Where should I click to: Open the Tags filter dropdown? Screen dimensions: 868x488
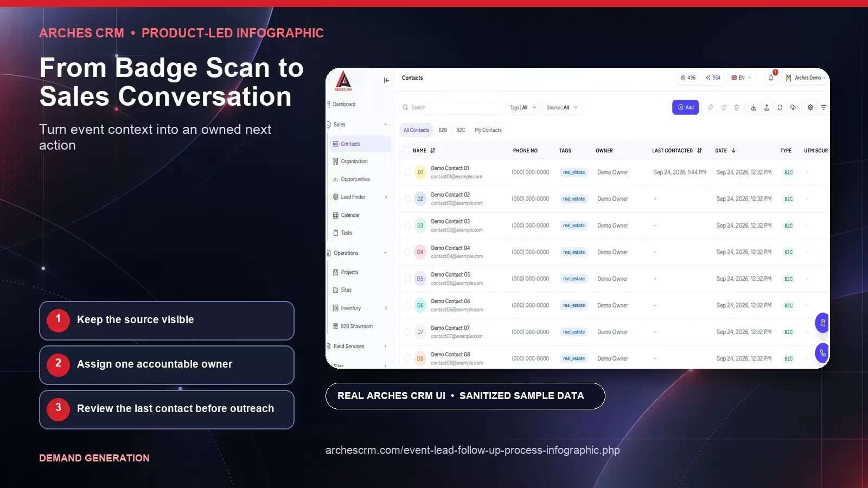[524, 107]
